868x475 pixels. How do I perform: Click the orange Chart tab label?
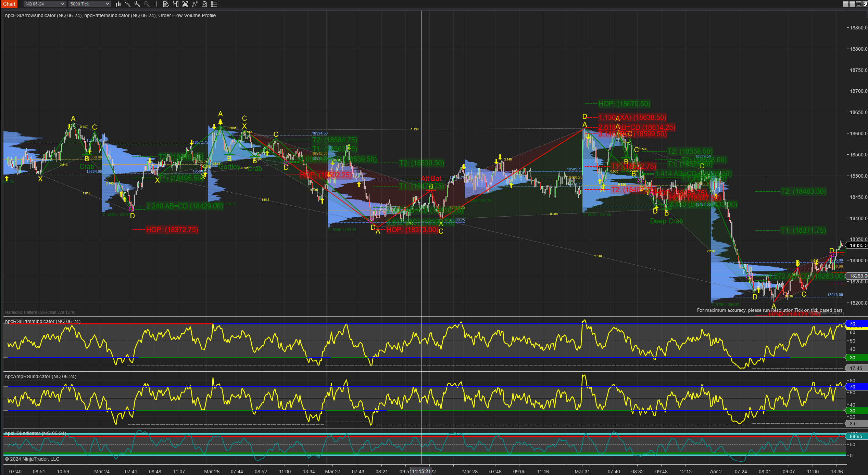[x=9, y=4]
